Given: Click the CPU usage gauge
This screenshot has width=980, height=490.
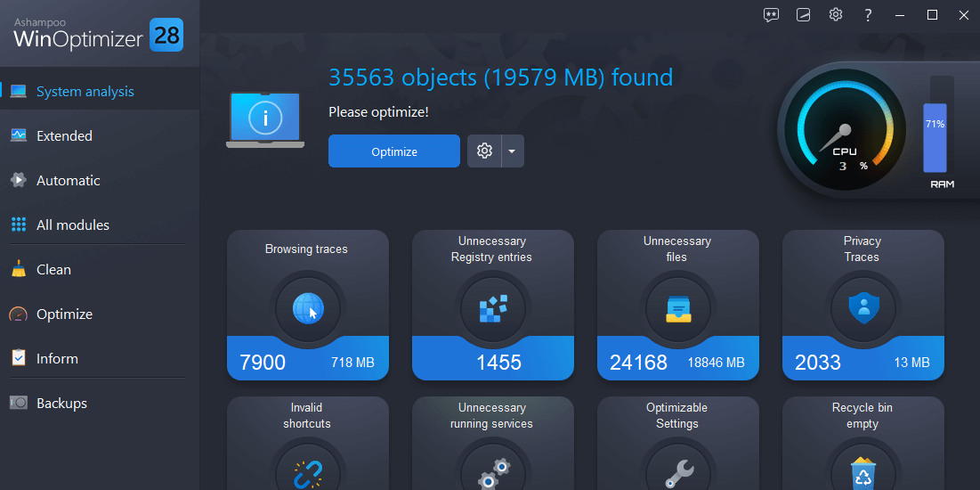Looking at the screenshot, I should click(x=845, y=131).
